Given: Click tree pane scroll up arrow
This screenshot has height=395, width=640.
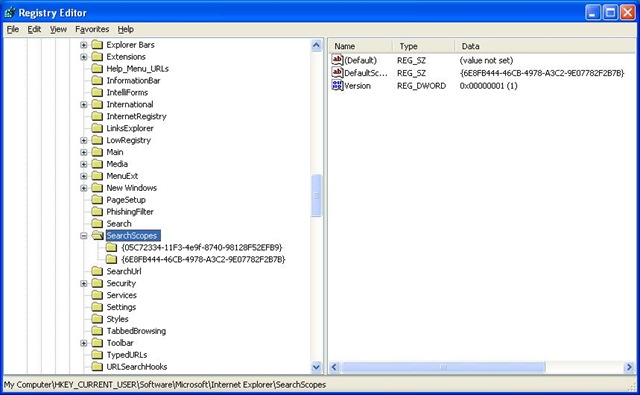Looking at the screenshot, I should click(316, 45).
